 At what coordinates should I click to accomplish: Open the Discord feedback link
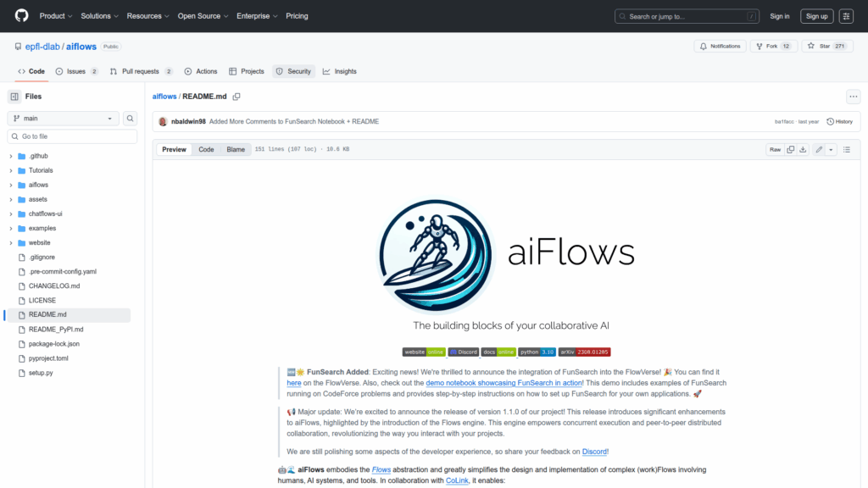click(595, 452)
